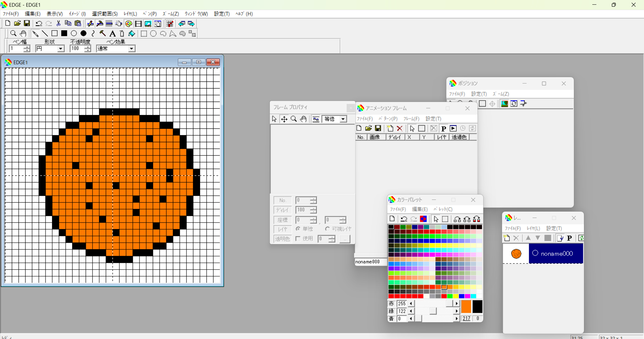Enable the 使用 transparent color checkbox
The width and height of the screenshot is (644, 339).
pos(298,239)
